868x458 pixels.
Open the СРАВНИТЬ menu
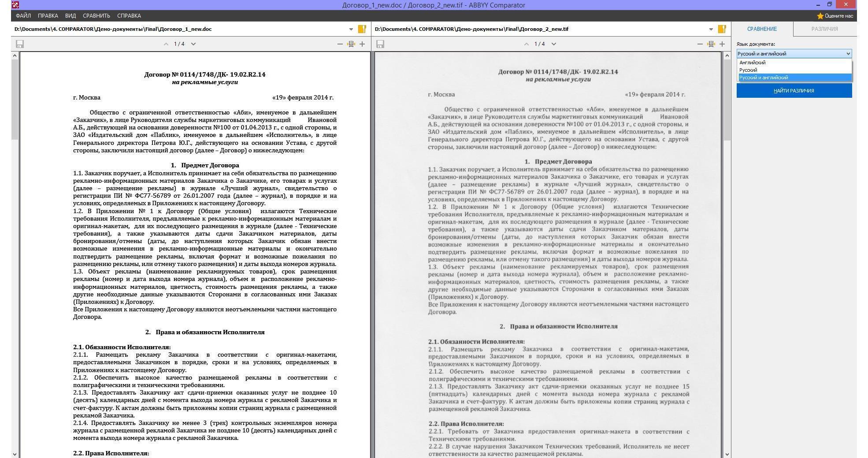pyautogui.click(x=96, y=16)
